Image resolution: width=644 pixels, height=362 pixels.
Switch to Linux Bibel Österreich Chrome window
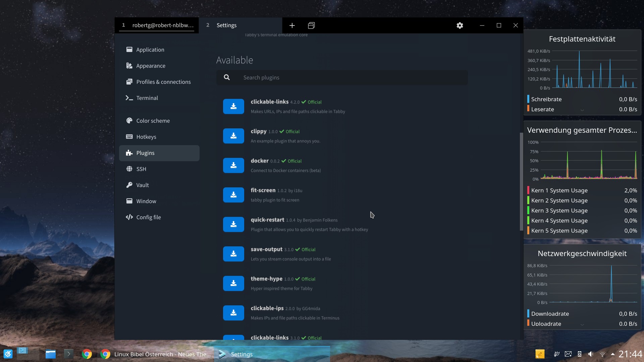click(155, 354)
